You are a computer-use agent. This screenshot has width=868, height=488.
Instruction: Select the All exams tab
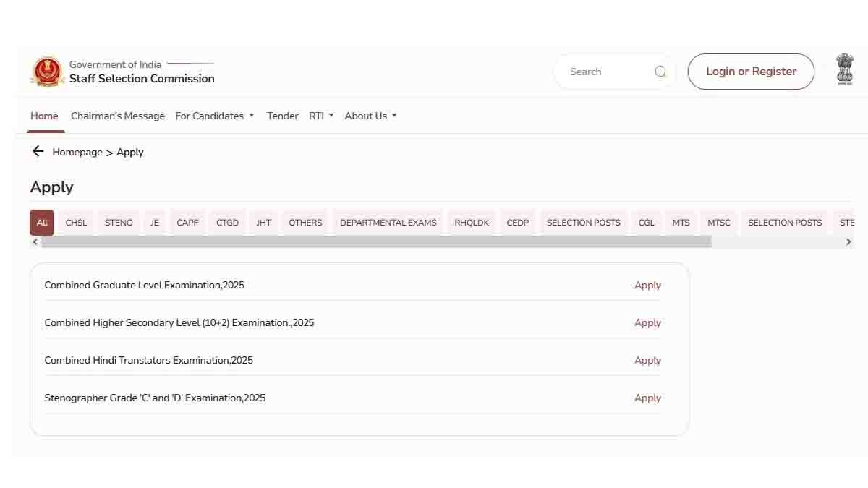coord(42,223)
